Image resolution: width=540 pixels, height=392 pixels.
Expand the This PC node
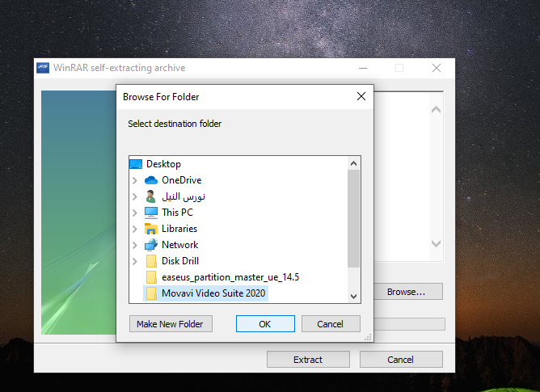tap(135, 213)
